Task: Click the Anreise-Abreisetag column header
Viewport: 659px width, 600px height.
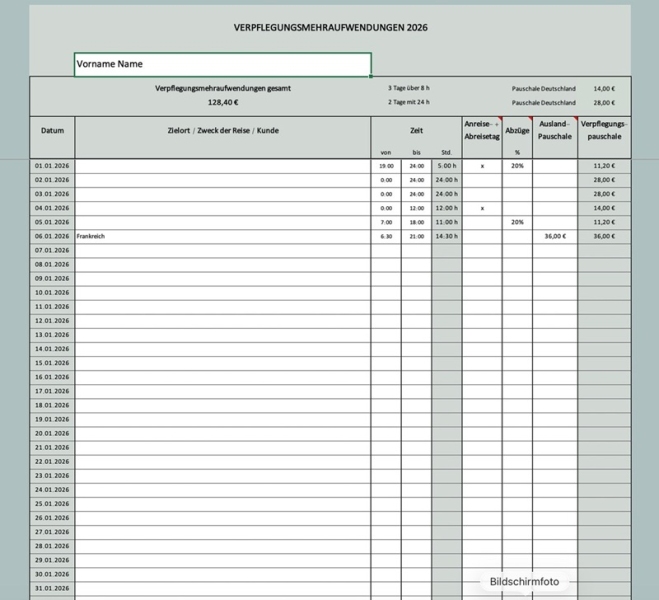Action: [482, 130]
